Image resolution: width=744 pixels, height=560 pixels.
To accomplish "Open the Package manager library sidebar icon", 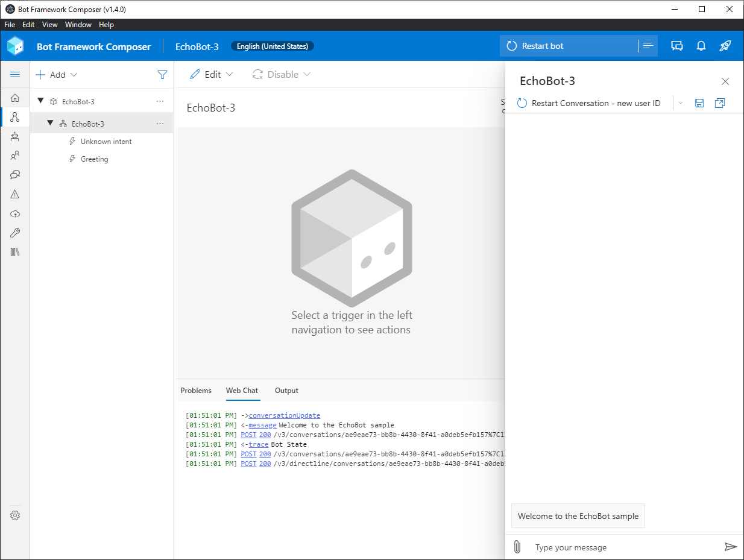I will point(15,252).
